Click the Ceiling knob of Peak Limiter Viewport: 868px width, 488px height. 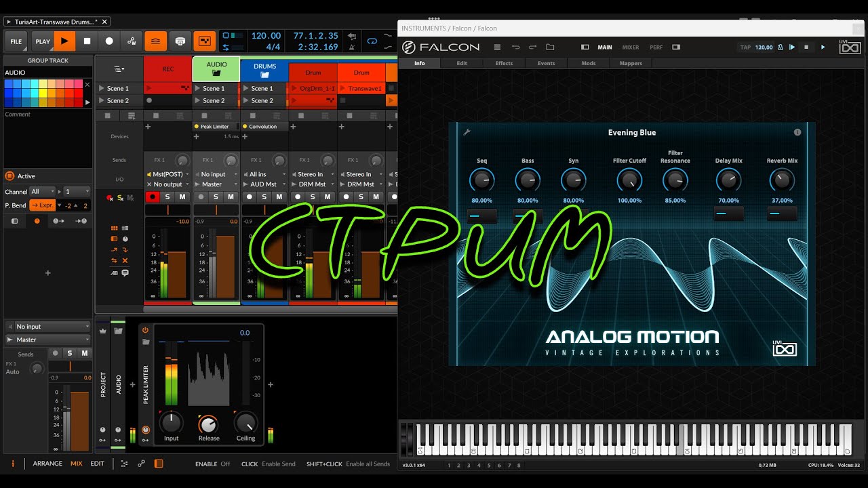coord(245,423)
